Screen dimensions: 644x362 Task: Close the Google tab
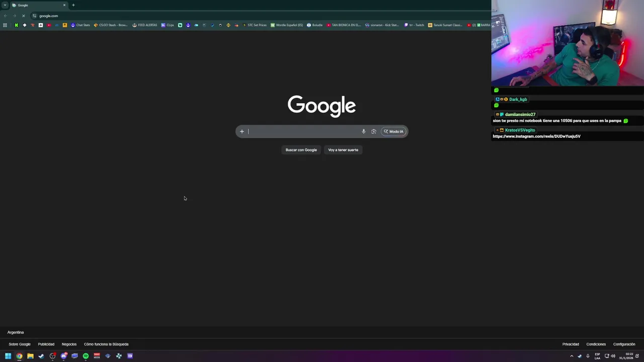pyautogui.click(x=64, y=5)
